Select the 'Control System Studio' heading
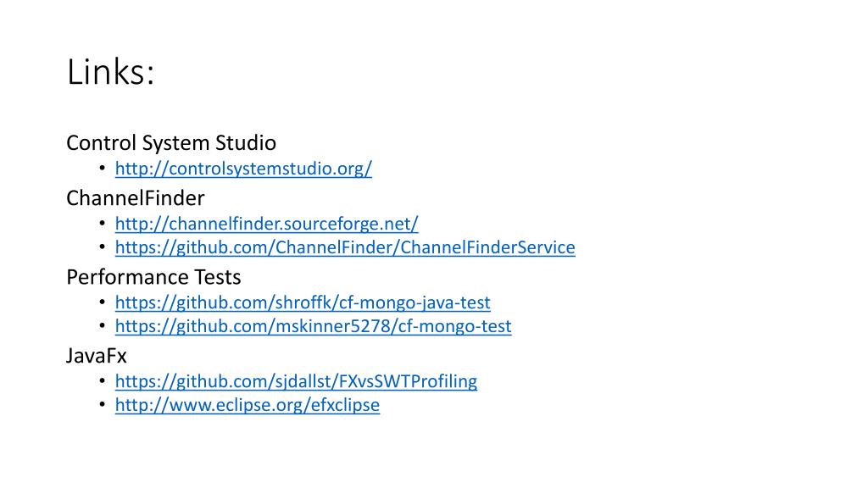This screenshot has width=868, height=488. pyautogui.click(x=171, y=142)
